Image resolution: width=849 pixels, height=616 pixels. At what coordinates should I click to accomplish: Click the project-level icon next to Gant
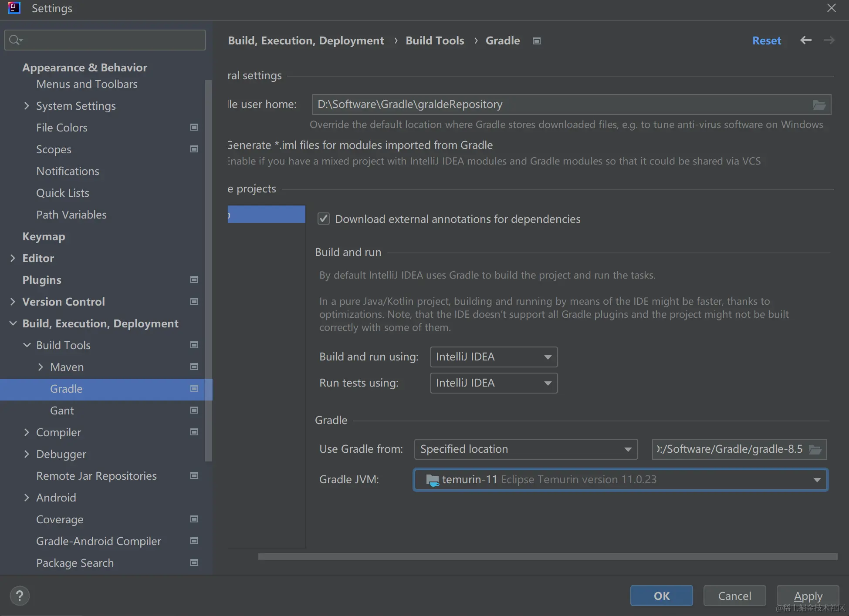pos(194,410)
